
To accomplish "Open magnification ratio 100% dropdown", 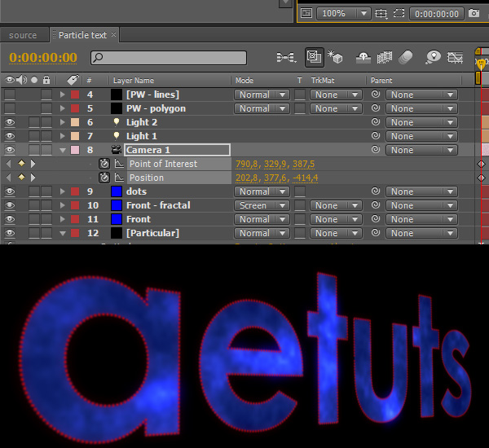I will pos(343,13).
